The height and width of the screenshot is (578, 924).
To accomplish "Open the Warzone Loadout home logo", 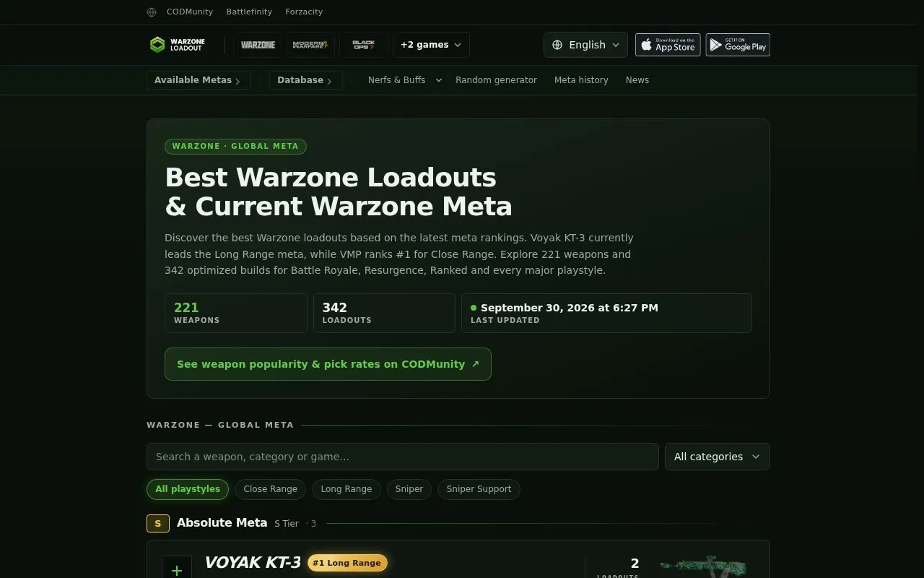I will 178,45.
